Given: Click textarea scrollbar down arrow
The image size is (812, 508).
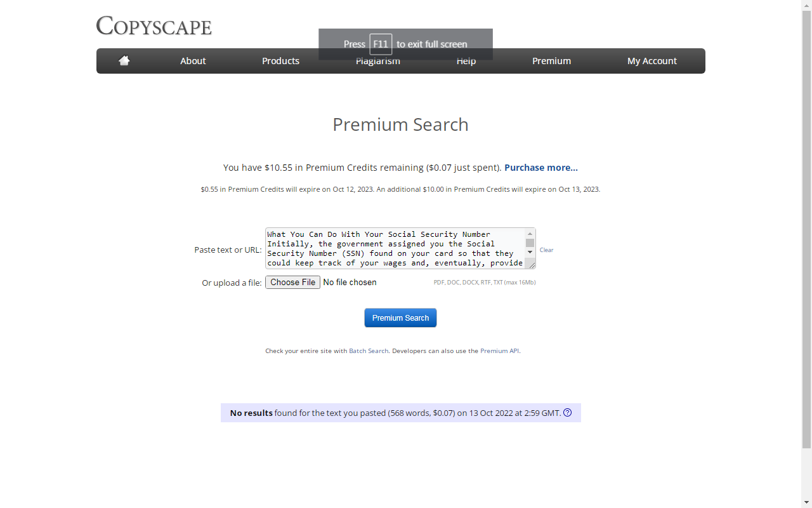Looking at the screenshot, I should pos(530,252).
